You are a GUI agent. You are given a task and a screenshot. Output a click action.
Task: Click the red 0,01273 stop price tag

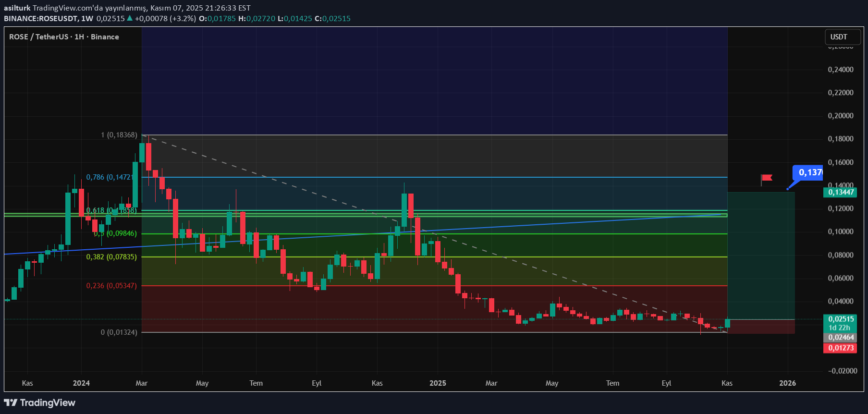[x=840, y=348]
